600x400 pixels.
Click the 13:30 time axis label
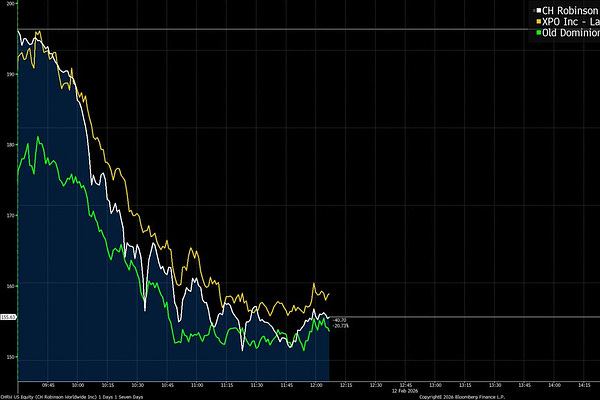coord(495,385)
